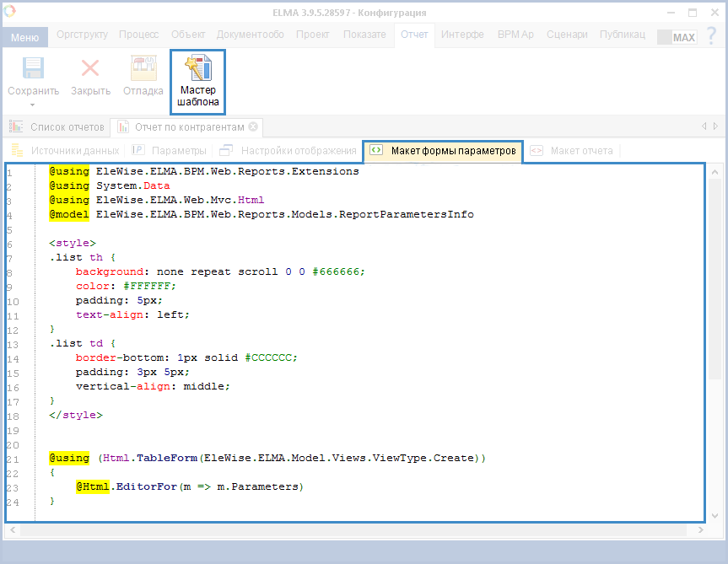The height and width of the screenshot is (564, 728).
Task: Click the </style> closing tag
Action: coord(76,415)
